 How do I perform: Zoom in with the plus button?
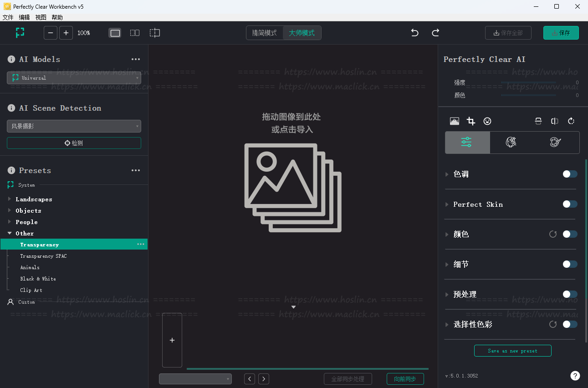point(66,33)
